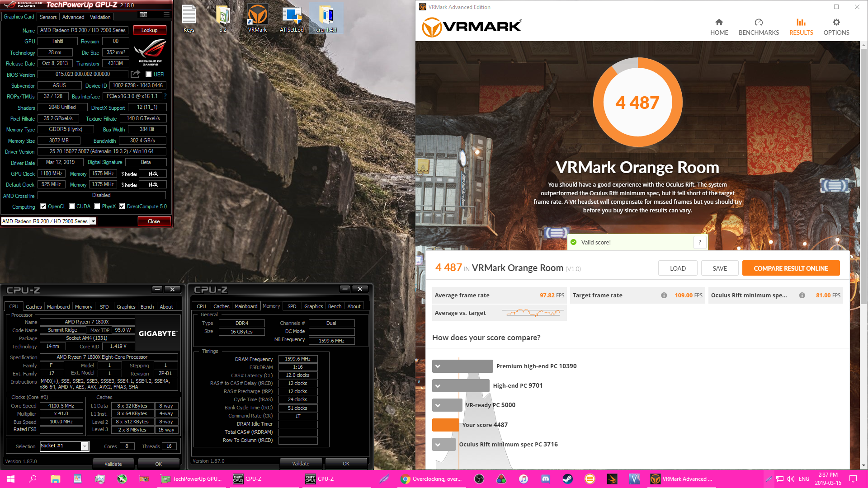The image size is (868, 488).
Task: Click Validate in left CPU-Z window
Action: coord(113,464)
